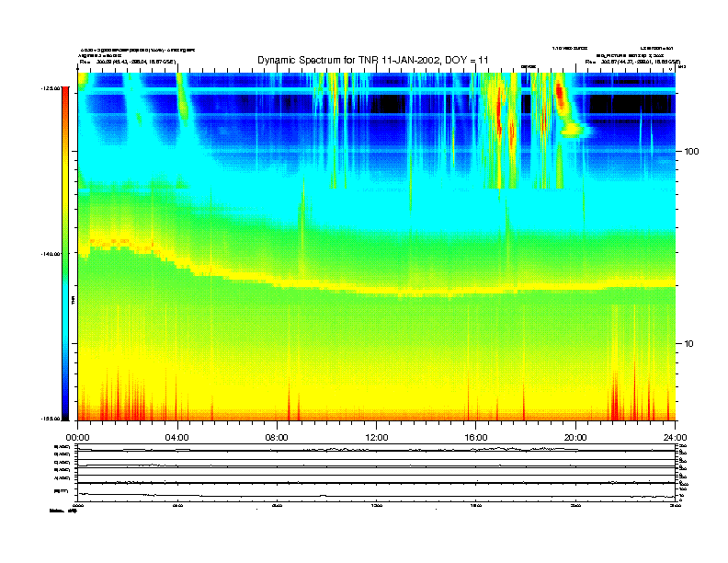Click the 00:00 time axis label

[x=77, y=438]
